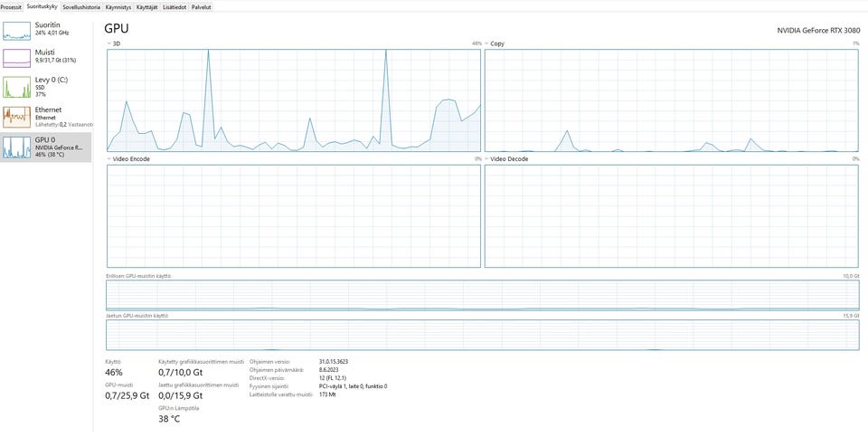Switch to the Prosessit tab
868x437 pixels.
(x=11, y=7)
